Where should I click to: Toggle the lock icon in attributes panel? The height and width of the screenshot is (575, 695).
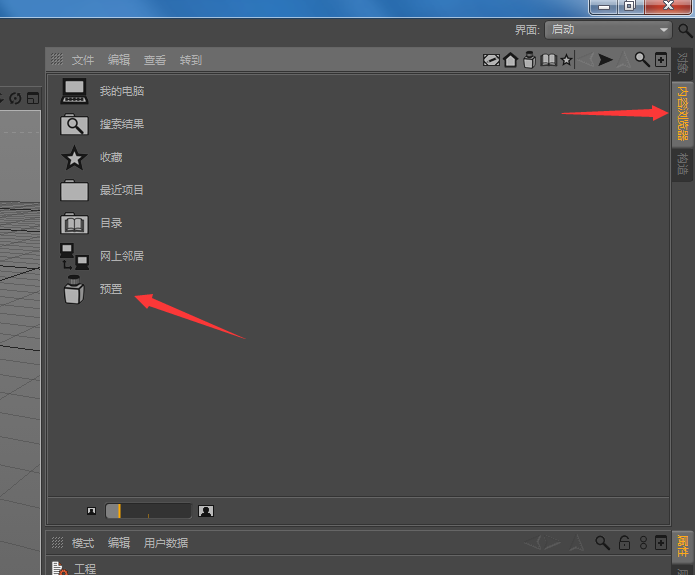(625, 543)
